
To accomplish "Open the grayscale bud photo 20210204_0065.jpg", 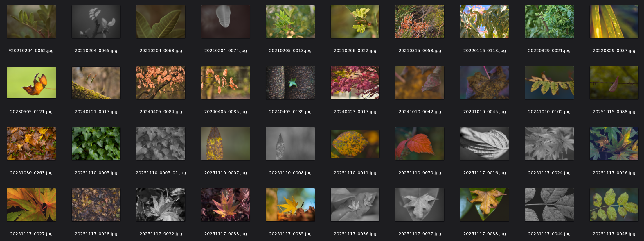I will [x=96, y=22].
